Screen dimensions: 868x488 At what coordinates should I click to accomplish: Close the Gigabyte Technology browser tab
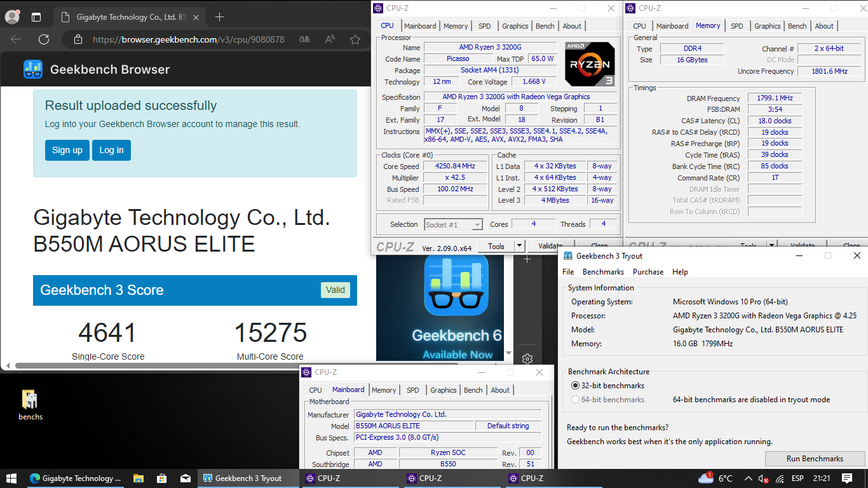coord(196,17)
